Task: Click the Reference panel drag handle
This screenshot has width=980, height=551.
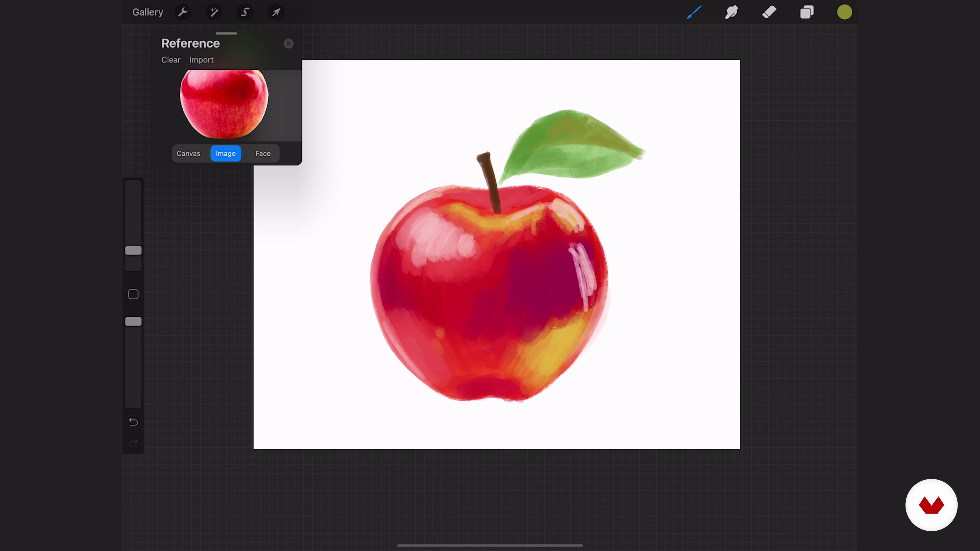Action: 226,33
